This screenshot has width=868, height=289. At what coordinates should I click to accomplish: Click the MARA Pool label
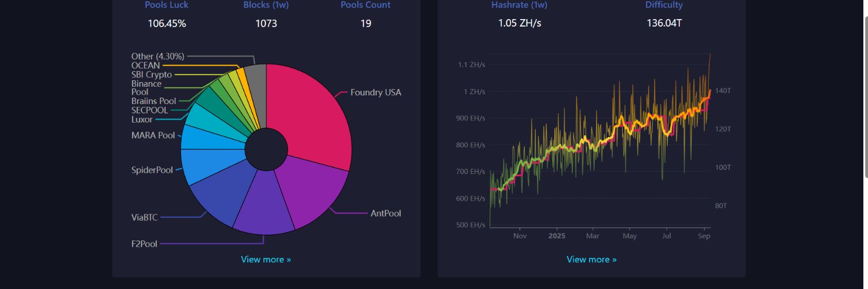click(153, 135)
